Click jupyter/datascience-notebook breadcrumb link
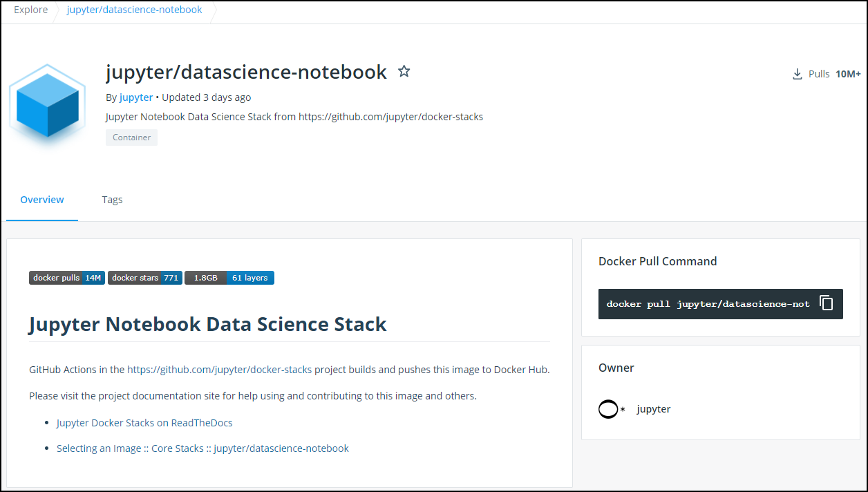Screen dimensions: 868x492 [x=135, y=10]
